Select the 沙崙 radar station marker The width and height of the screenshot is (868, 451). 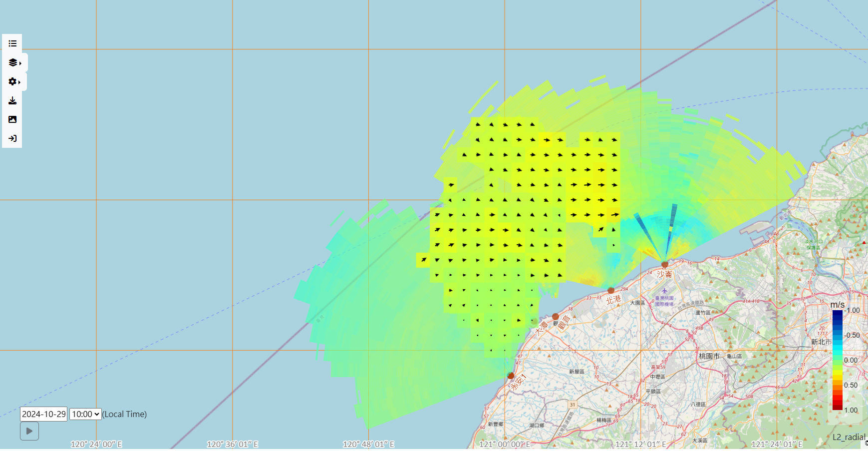click(664, 264)
